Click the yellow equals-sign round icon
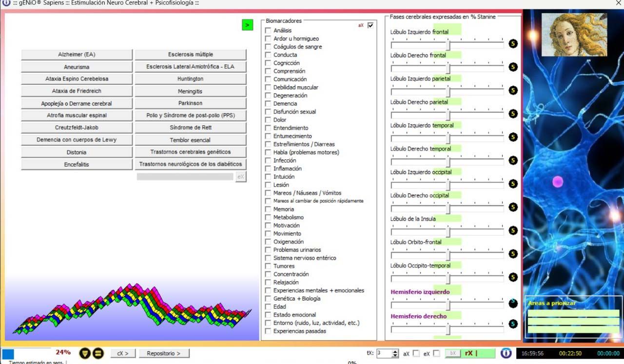 (x=97, y=353)
